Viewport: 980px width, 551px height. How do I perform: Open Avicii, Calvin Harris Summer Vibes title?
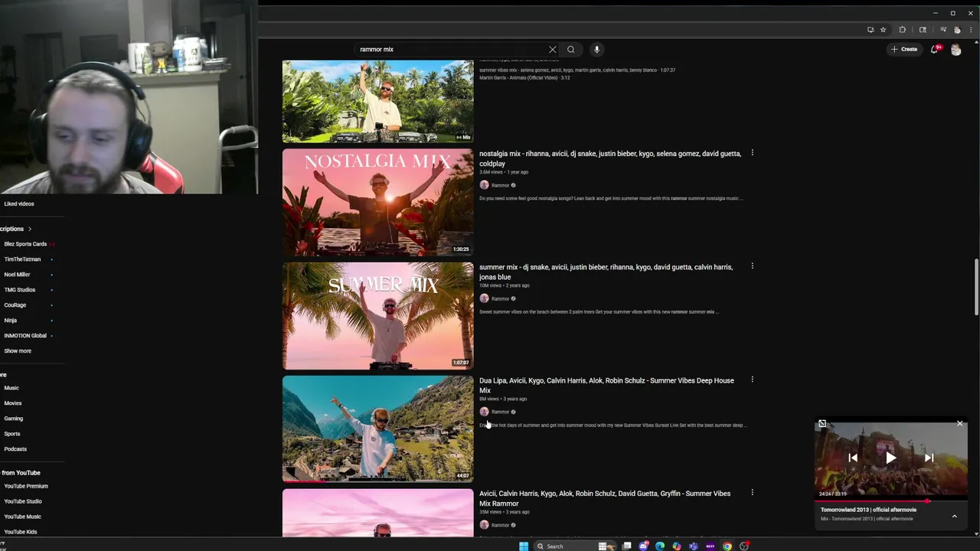605,498
